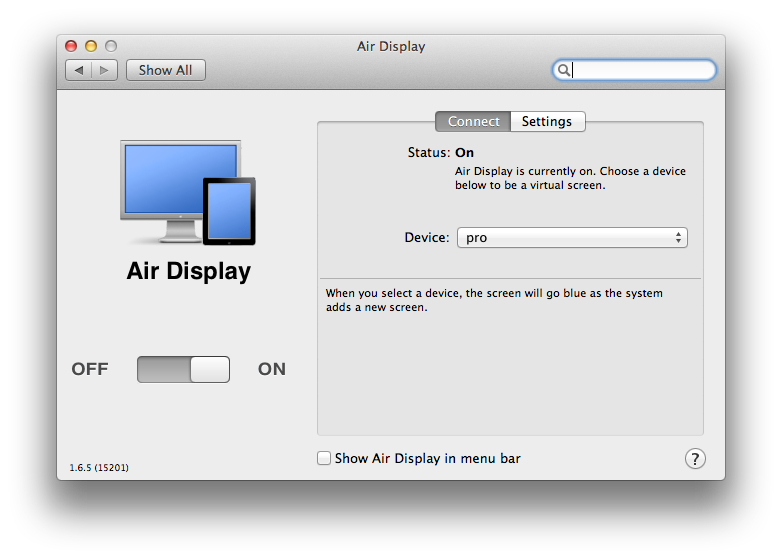Click the magnifying glass search icon
The width and height of the screenshot is (782, 559).
click(x=563, y=70)
